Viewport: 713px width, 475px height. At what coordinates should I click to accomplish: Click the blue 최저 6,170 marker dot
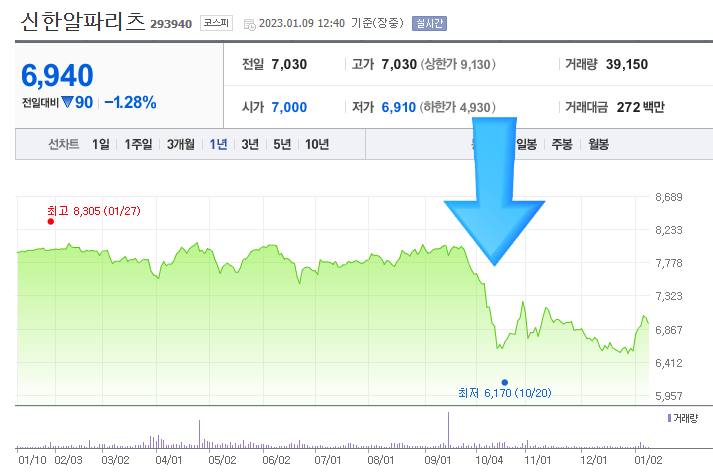pyautogui.click(x=504, y=382)
